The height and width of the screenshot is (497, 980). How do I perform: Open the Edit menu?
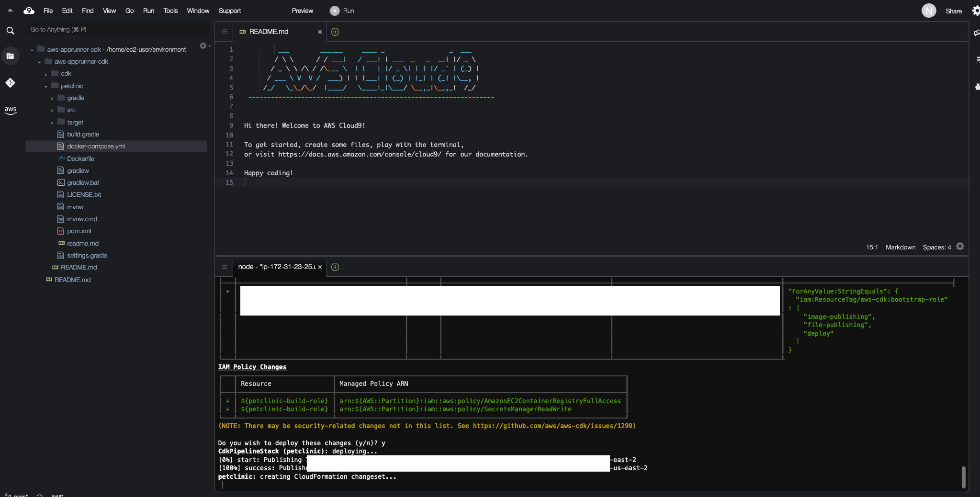pyautogui.click(x=68, y=11)
